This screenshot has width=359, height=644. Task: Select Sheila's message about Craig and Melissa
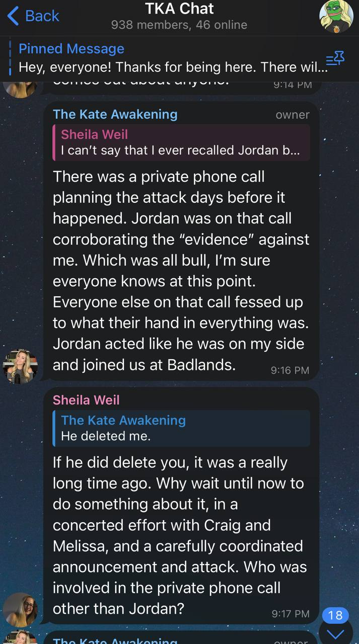181,535
